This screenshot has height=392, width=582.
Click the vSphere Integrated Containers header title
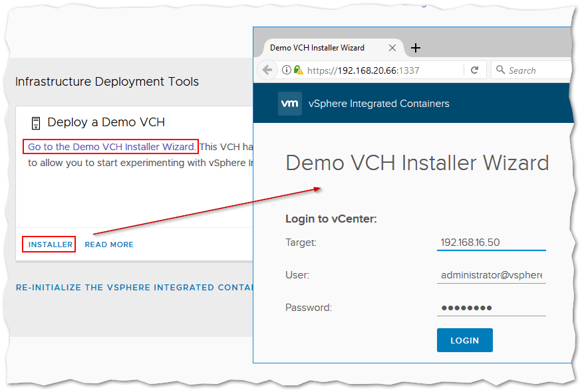[x=378, y=104]
